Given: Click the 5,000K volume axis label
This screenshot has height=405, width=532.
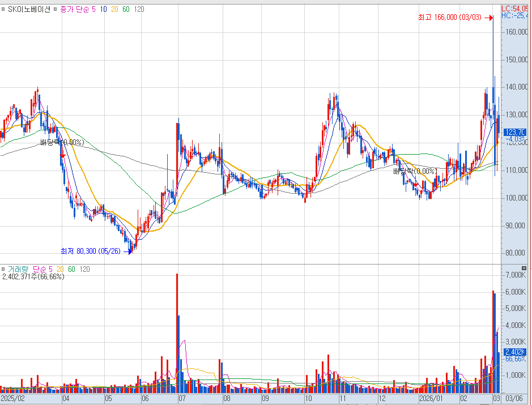Looking at the screenshot, I should [x=516, y=308].
